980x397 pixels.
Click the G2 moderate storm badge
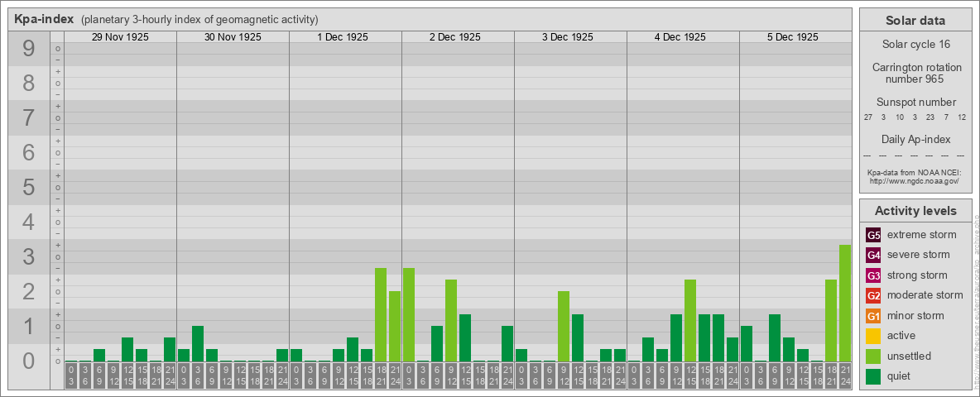coord(873,295)
